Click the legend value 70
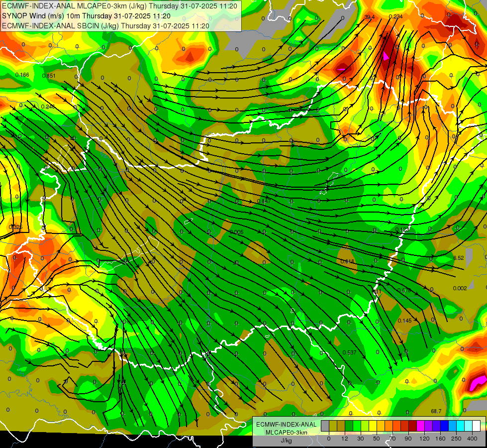Screen dimensions: 487x448 coord(392,439)
